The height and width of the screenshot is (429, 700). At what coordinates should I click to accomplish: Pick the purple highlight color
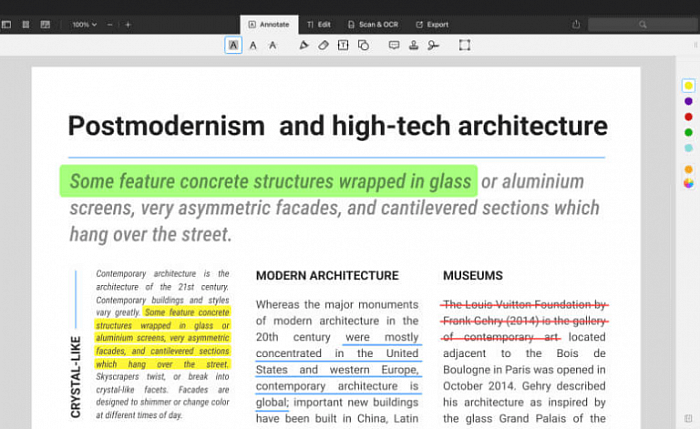pos(688,101)
